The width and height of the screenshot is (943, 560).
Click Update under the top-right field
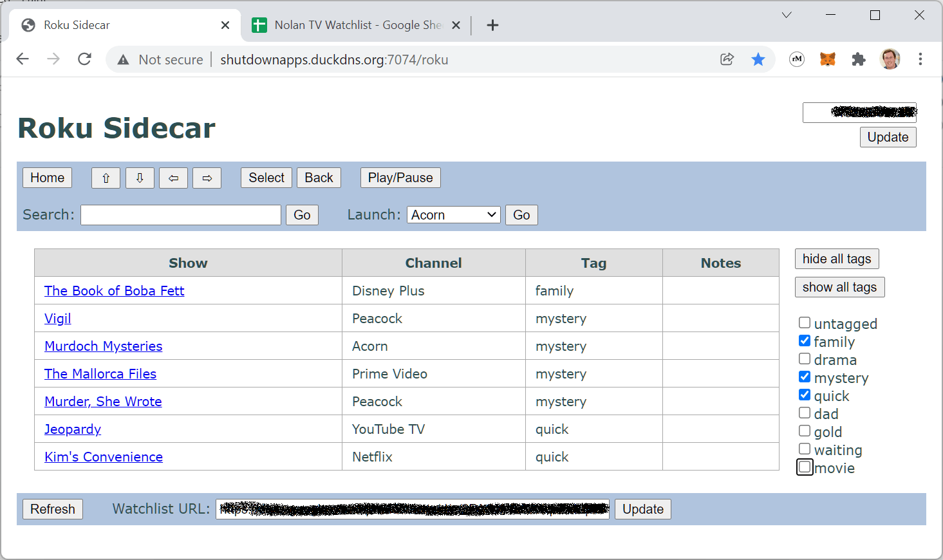point(888,137)
